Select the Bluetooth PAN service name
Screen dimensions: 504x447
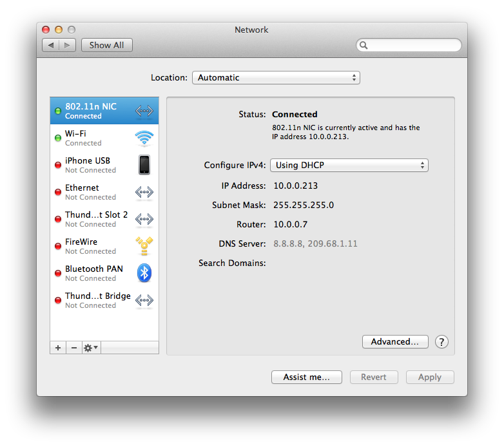[x=94, y=269]
